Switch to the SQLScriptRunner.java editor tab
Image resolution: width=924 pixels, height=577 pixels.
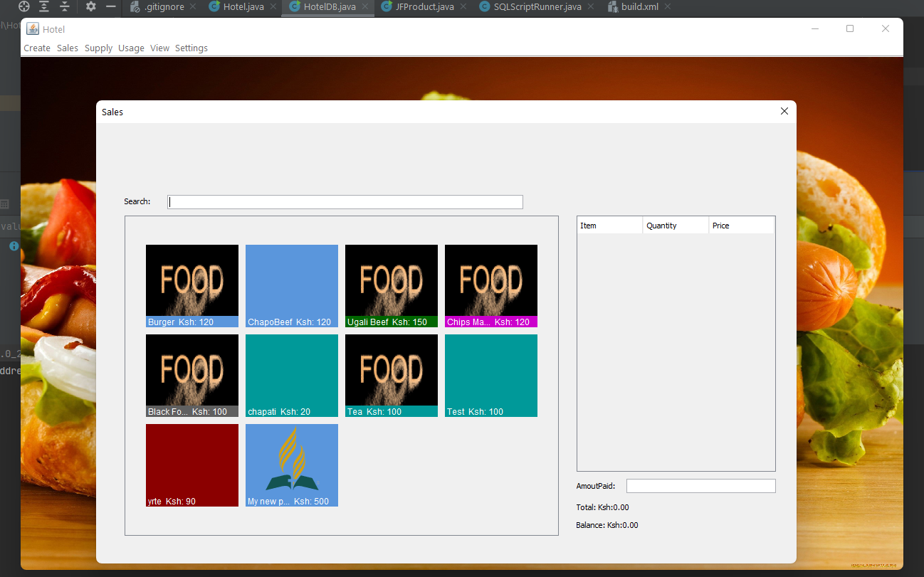coord(537,7)
